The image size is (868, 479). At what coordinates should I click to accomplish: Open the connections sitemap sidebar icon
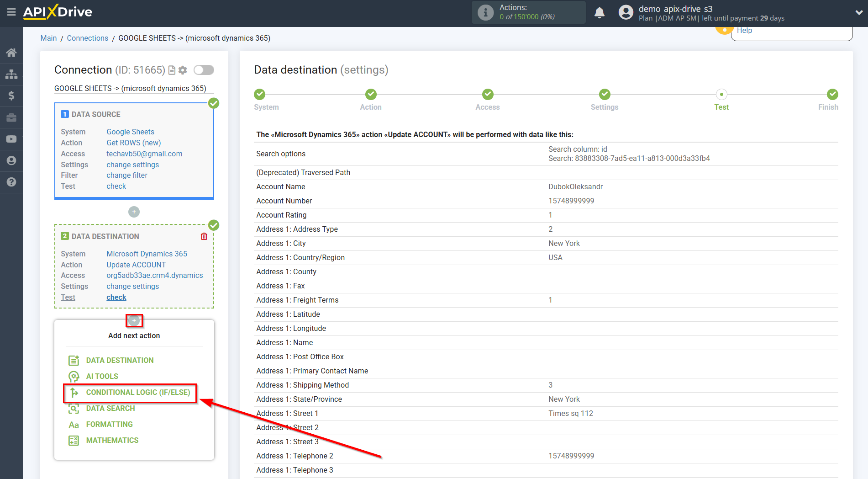pyautogui.click(x=11, y=74)
